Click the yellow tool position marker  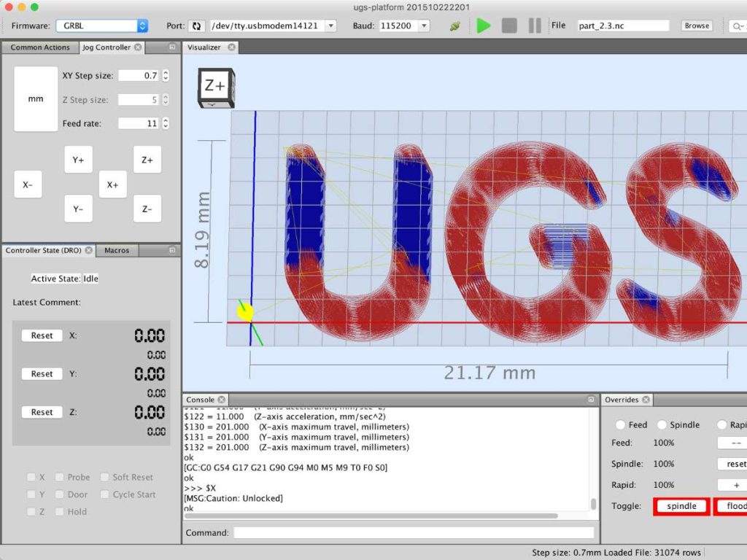click(x=245, y=312)
